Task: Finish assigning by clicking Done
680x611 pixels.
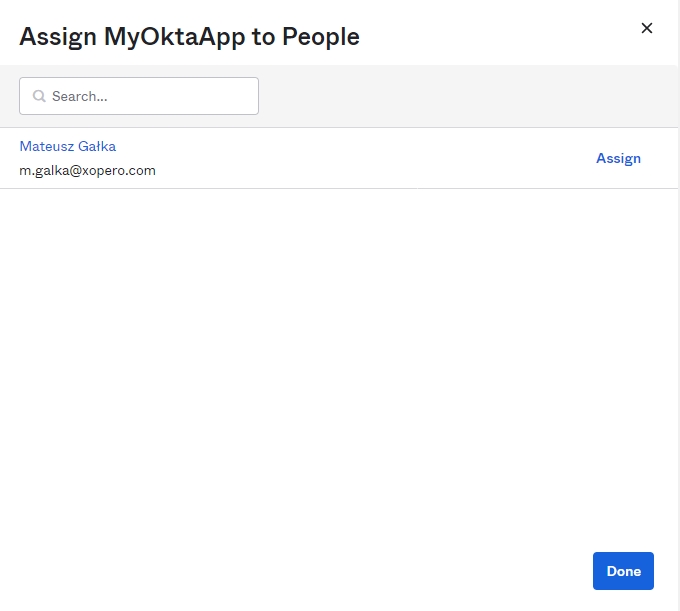Action: coord(623,571)
